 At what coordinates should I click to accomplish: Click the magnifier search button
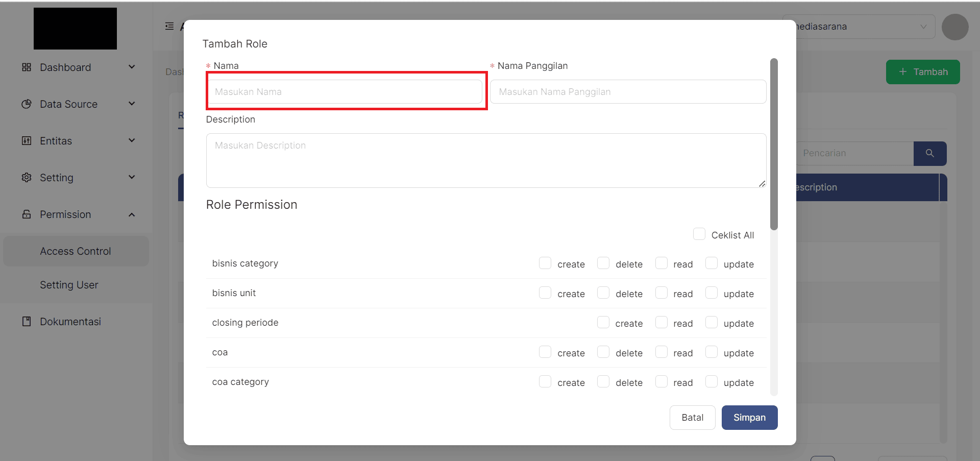[x=929, y=153]
